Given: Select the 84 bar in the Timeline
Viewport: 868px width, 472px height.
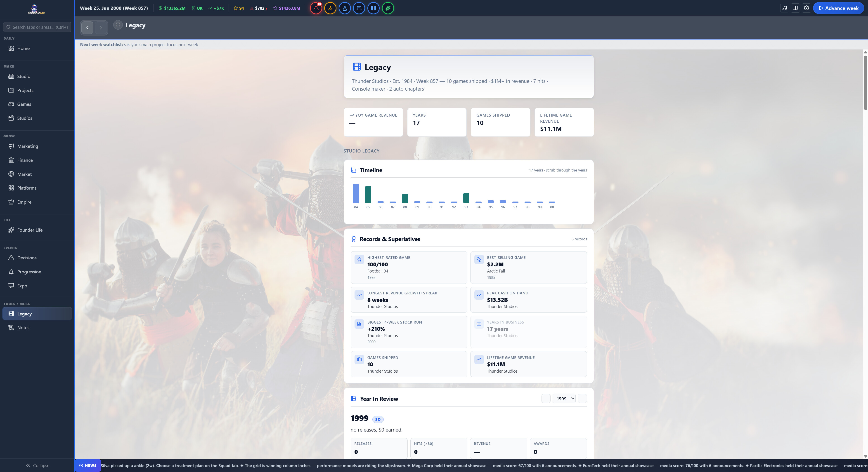Looking at the screenshot, I should (x=356, y=194).
